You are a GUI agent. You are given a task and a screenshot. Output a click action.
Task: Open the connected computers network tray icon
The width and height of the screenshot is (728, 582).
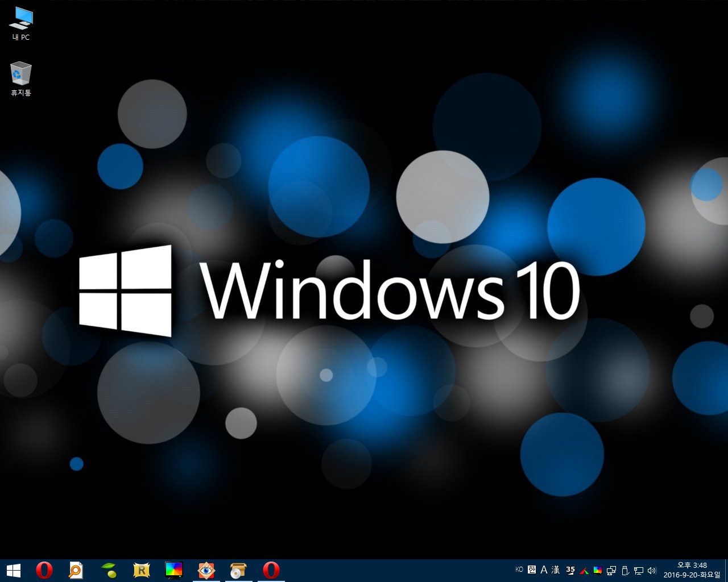tap(611, 570)
